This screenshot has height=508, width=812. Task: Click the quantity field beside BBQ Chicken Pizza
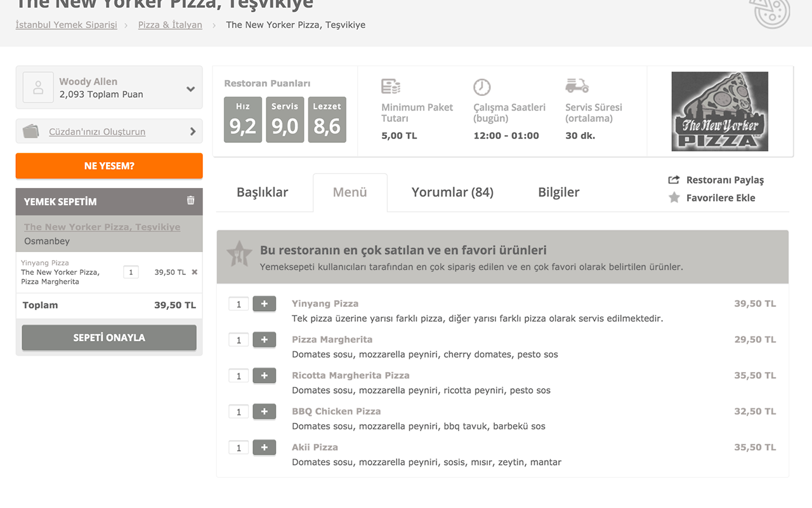tap(239, 411)
